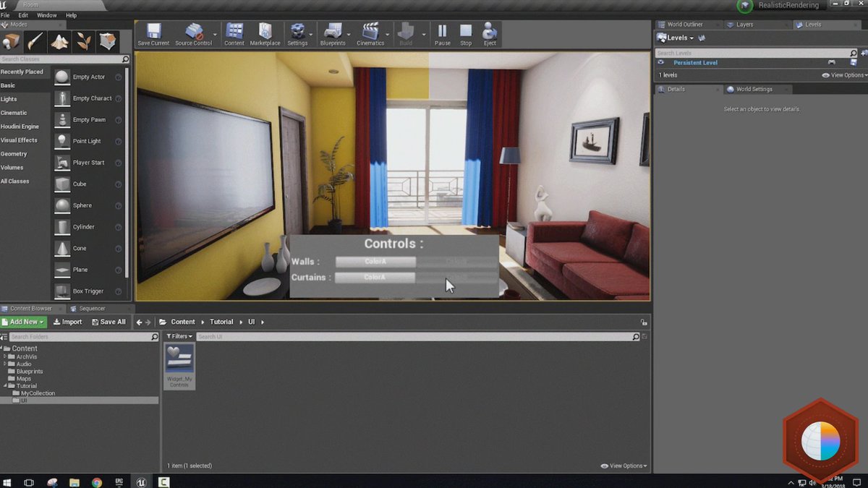Stop the play session
This screenshot has height=488, width=868.
click(466, 35)
